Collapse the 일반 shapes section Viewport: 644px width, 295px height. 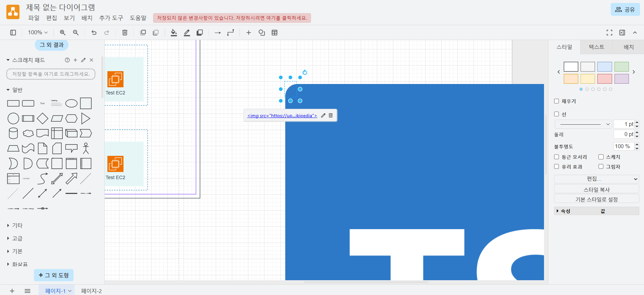coord(14,90)
